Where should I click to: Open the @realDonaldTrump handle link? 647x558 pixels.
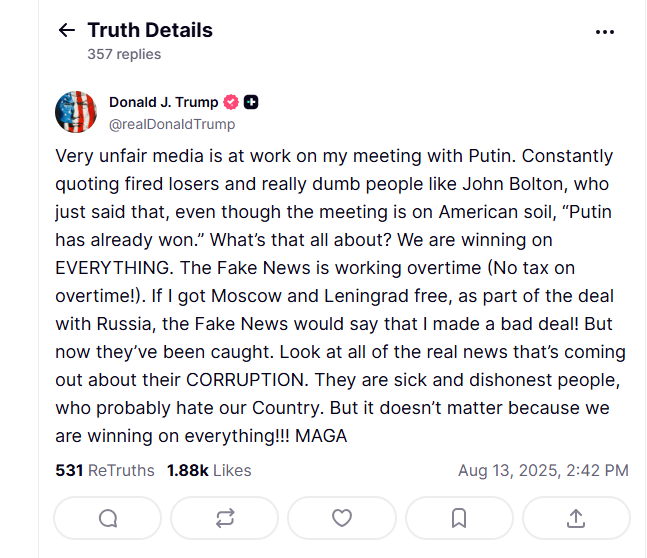pyautogui.click(x=172, y=124)
